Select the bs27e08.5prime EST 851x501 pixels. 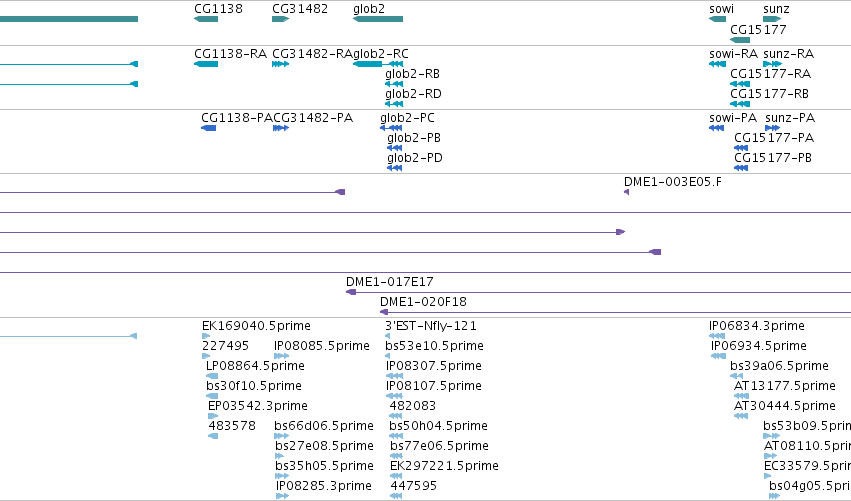(325, 446)
